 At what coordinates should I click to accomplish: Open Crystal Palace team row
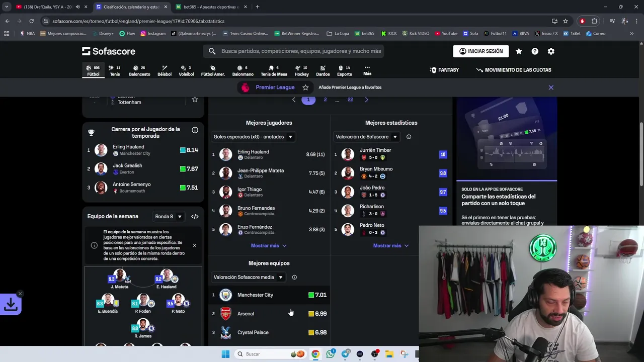(269, 332)
